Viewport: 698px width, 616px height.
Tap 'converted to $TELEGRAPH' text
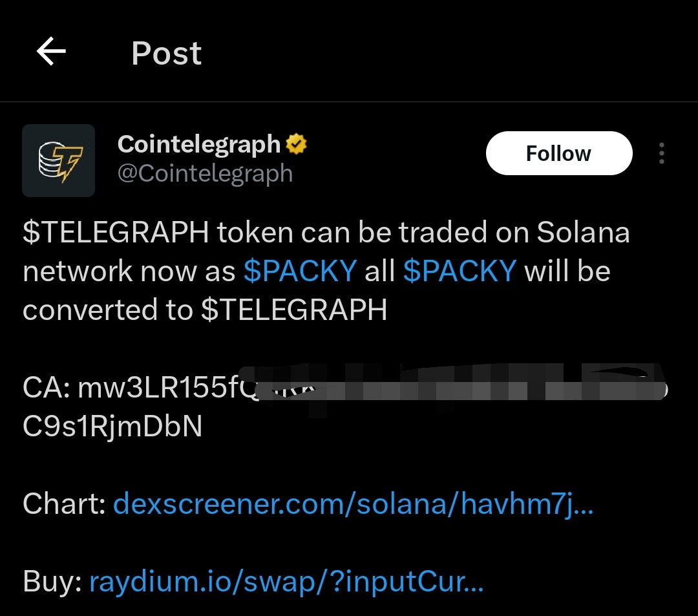204,310
